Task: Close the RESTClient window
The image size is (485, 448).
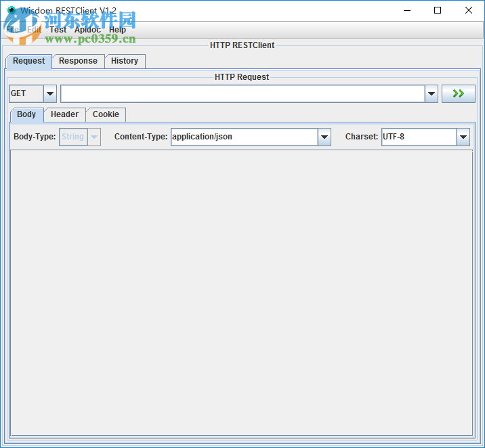Action: 468,11
